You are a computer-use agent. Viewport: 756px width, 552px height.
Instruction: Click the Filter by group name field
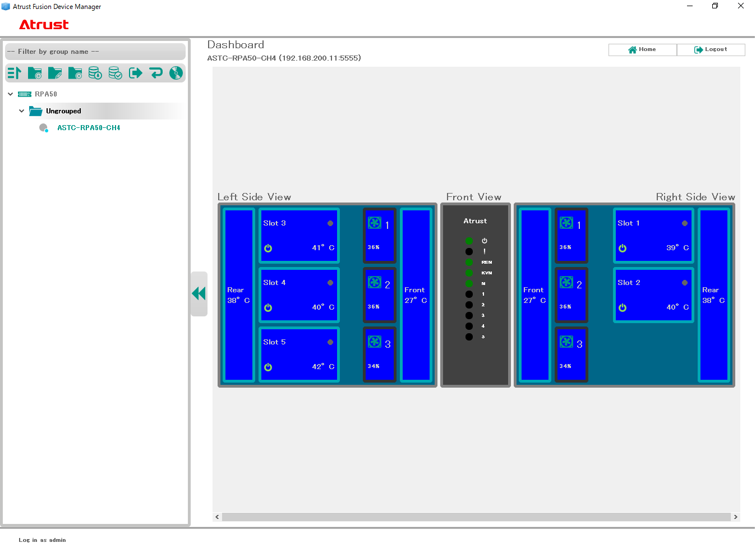point(95,52)
